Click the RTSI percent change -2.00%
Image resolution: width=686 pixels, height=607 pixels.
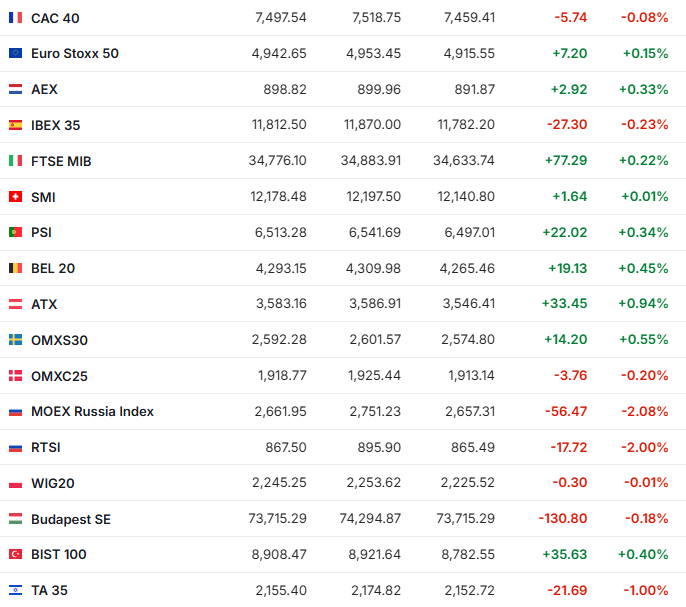(644, 447)
